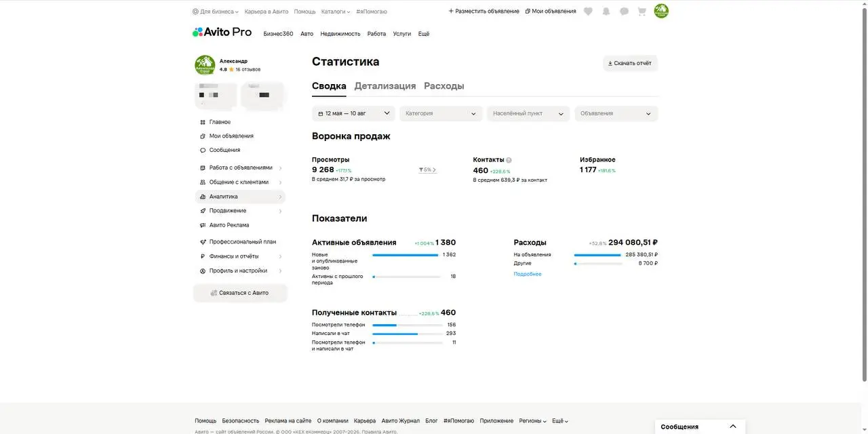The width and height of the screenshot is (868, 434).
Task: Click the Новые и опубликованные заново progress bar
Action: point(406,255)
